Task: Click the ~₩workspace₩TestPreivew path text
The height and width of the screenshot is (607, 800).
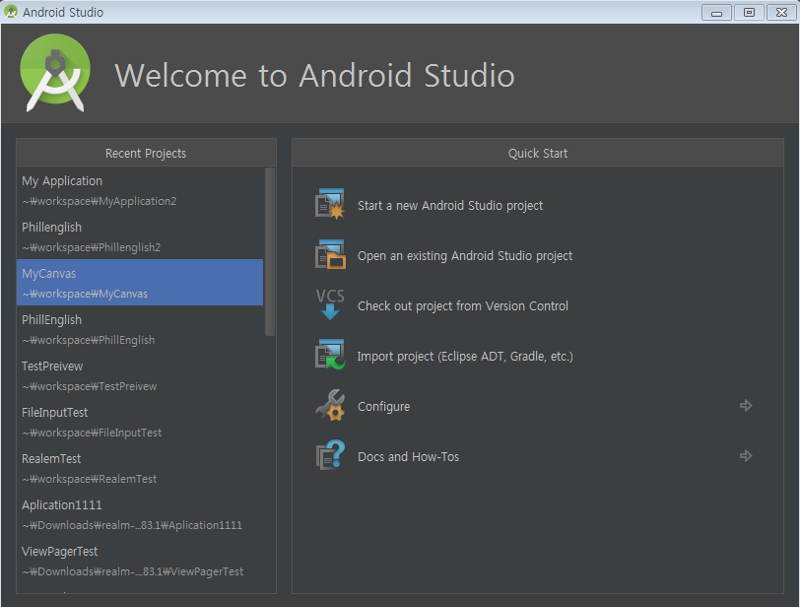Action: [89, 386]
